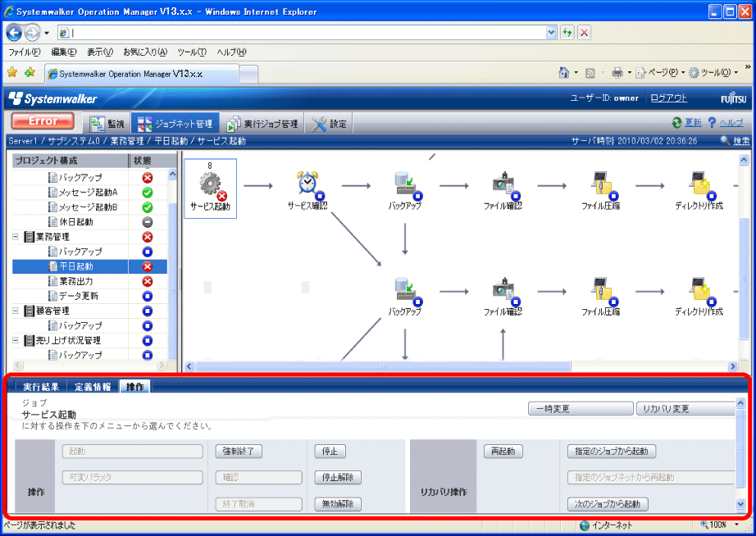Open the 設定 settings tab
This screenshot has width=756, height=536.
click(329, 124)
